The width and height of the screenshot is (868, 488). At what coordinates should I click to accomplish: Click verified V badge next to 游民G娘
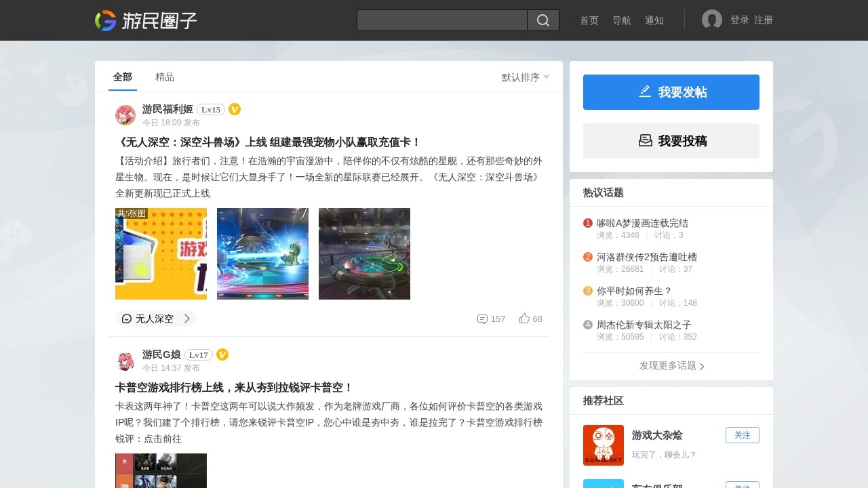coord(222,354)
